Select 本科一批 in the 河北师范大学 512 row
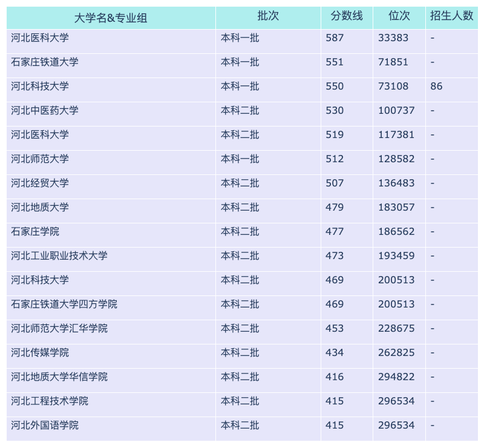 click(x=240, y=159)
